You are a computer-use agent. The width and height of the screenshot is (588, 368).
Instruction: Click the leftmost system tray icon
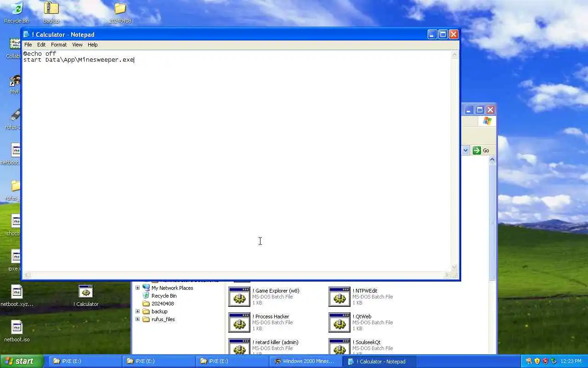(529, 361)
